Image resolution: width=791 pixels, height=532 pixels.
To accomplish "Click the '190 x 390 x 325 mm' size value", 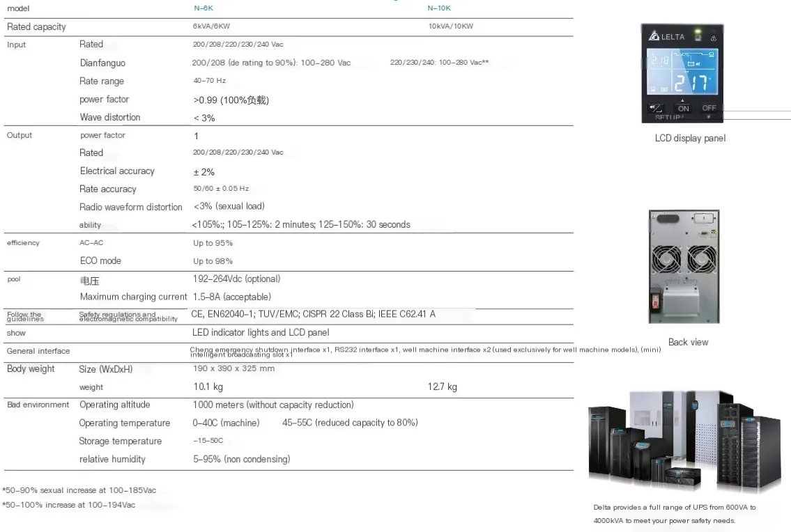I will click(x=234, y=368).
